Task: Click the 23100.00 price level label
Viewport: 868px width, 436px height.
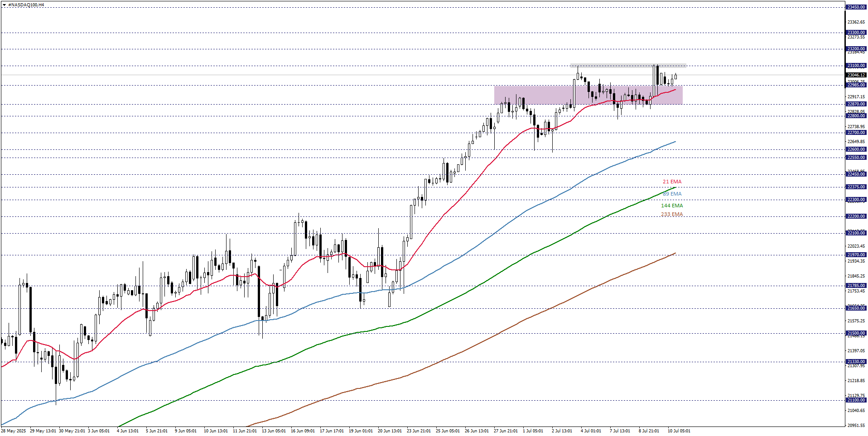Action: point(856,66)
